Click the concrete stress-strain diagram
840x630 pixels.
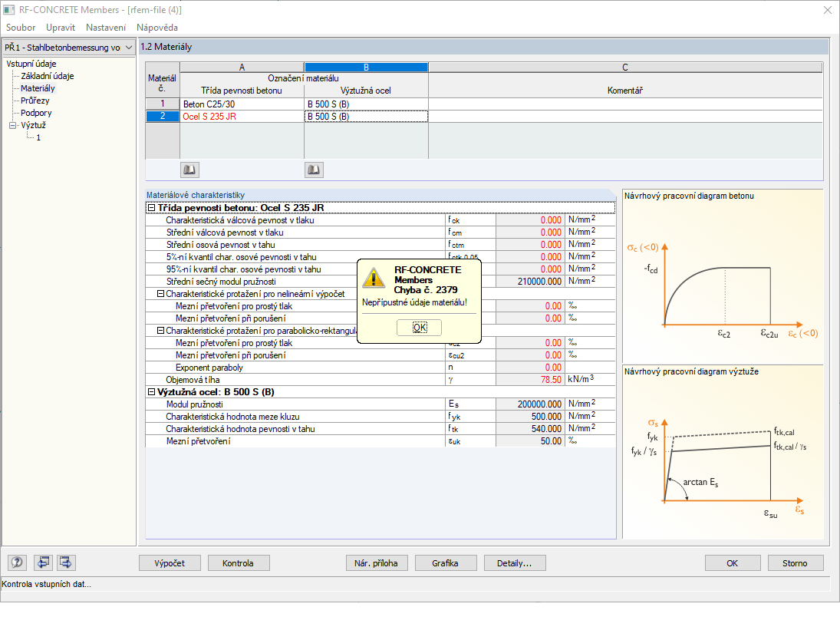click(x=723, y=276)
